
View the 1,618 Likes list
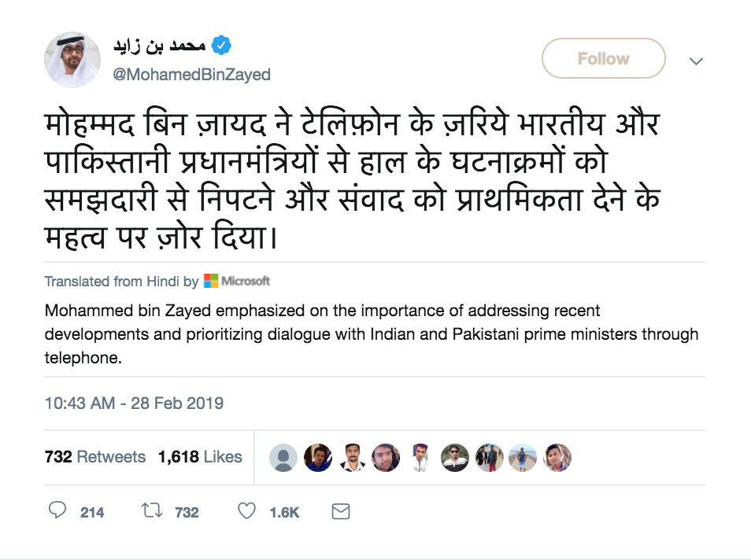pos(200,457)
